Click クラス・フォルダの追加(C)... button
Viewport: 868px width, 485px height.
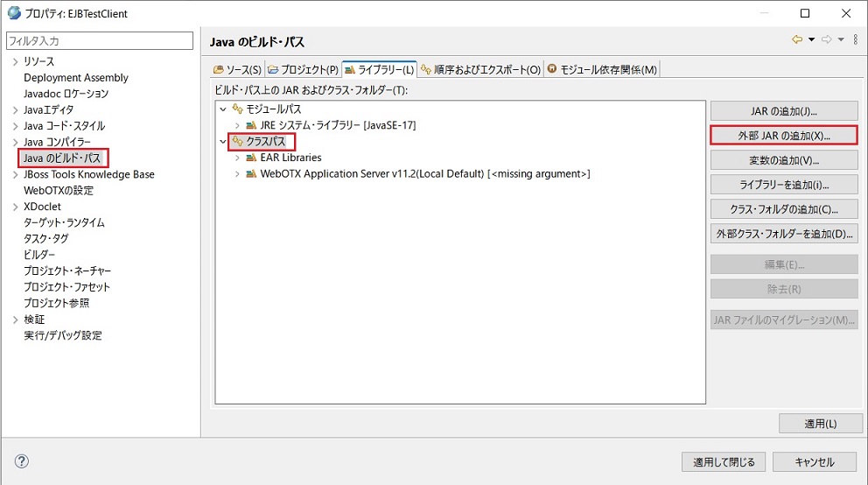coord(784,208)
